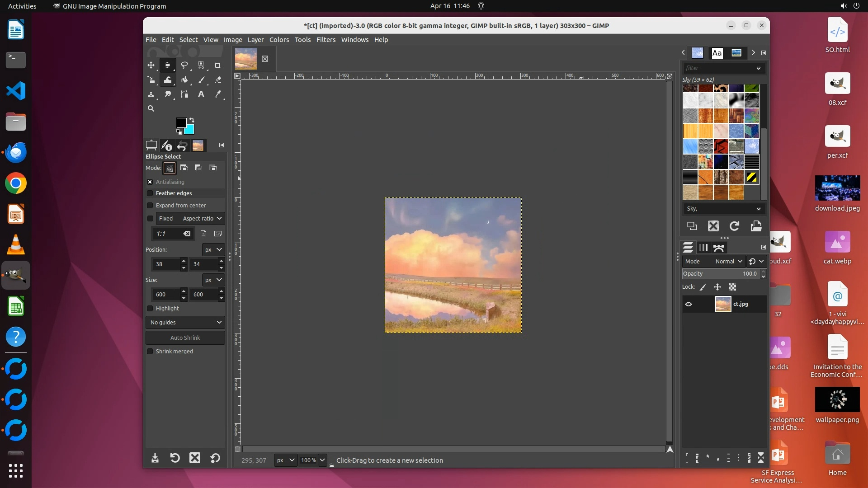Select the Crop tool

tap(217, 65)
